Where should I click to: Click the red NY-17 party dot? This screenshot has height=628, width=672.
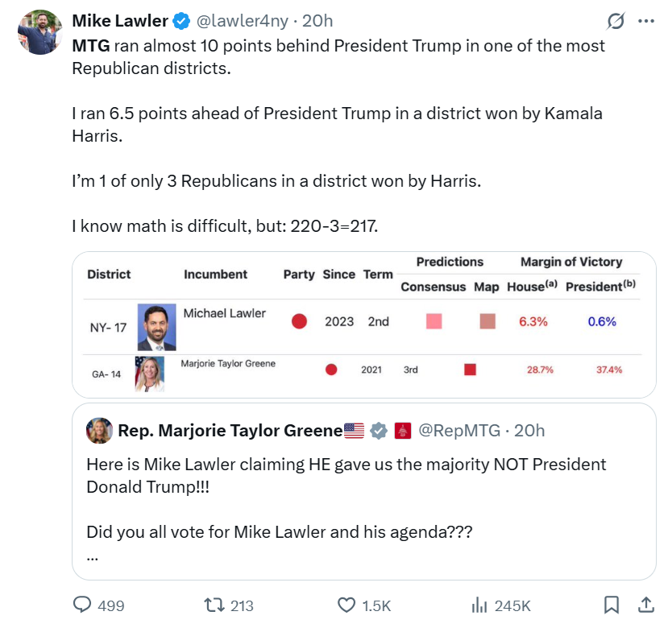pyautogui.click(x=300, y=321)
